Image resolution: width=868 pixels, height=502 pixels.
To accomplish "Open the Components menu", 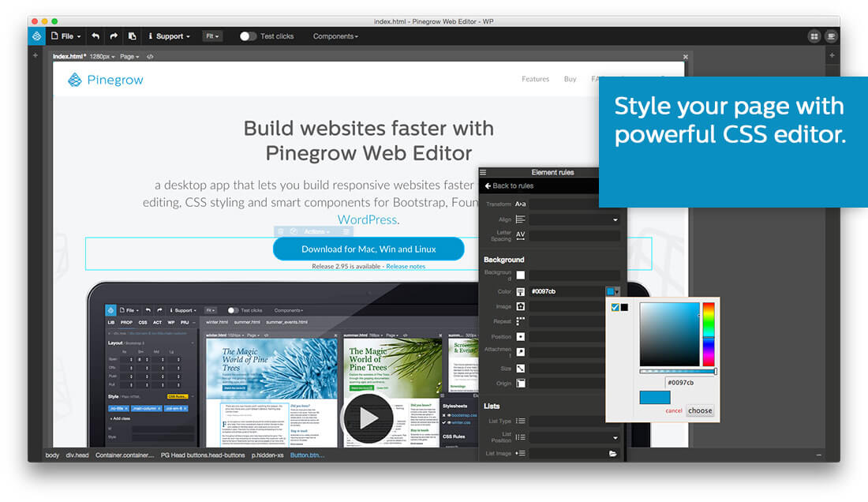I will (335, 36).
